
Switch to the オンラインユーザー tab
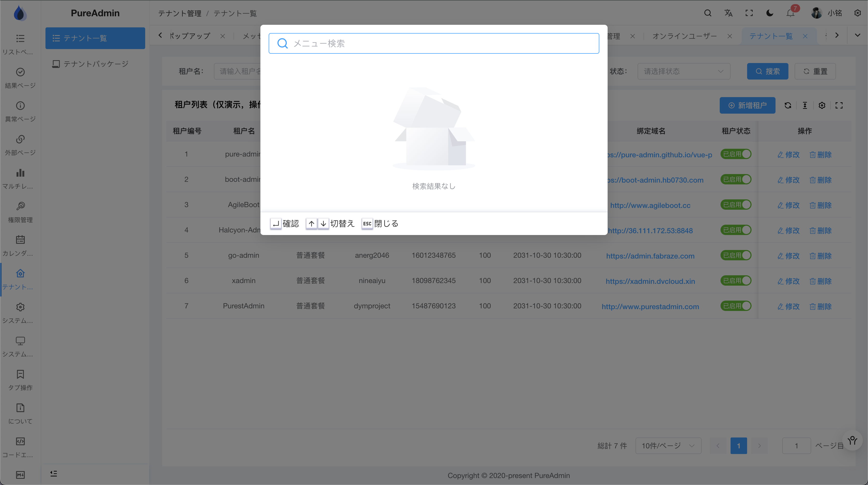click(684, 36)
